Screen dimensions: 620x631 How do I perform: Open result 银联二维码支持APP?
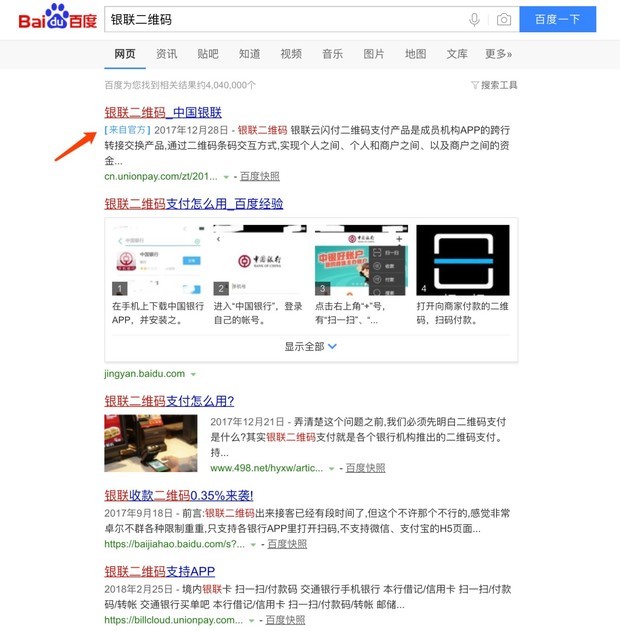(x=159, y=571)
